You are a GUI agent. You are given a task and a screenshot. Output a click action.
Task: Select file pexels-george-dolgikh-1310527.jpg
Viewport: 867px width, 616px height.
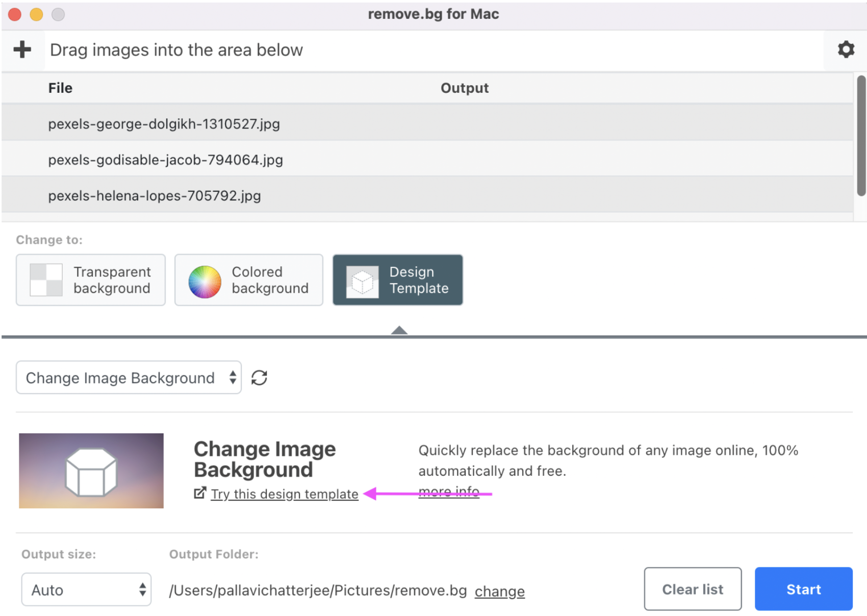click(427, 123)
